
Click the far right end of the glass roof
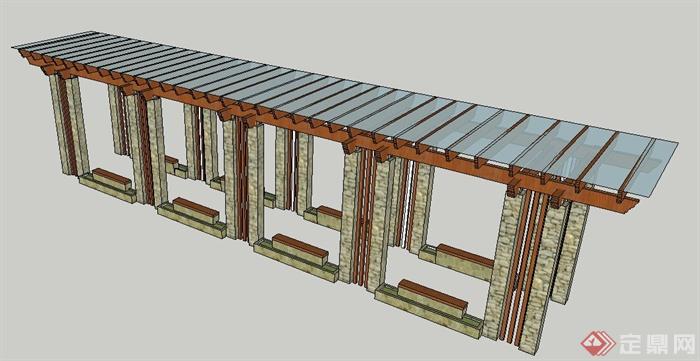click(665, 165)
